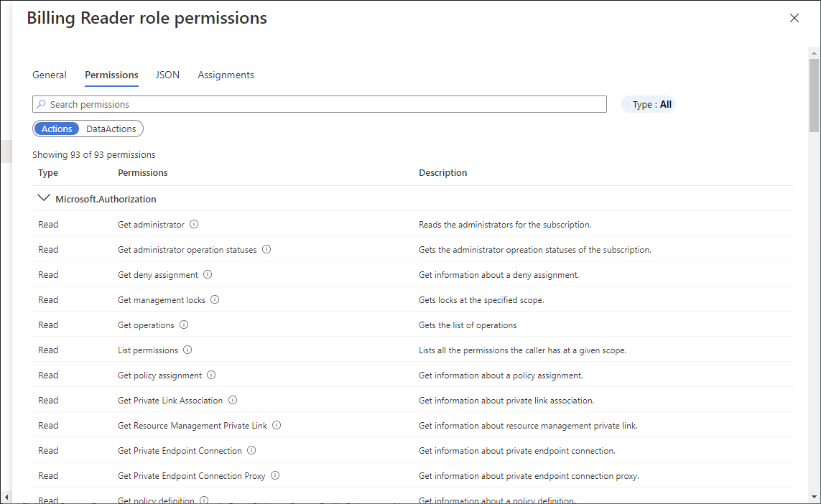Show info for Get Resource Management Private Link
The height and width of the screenshot is (504, 821).
coord(277,425)
